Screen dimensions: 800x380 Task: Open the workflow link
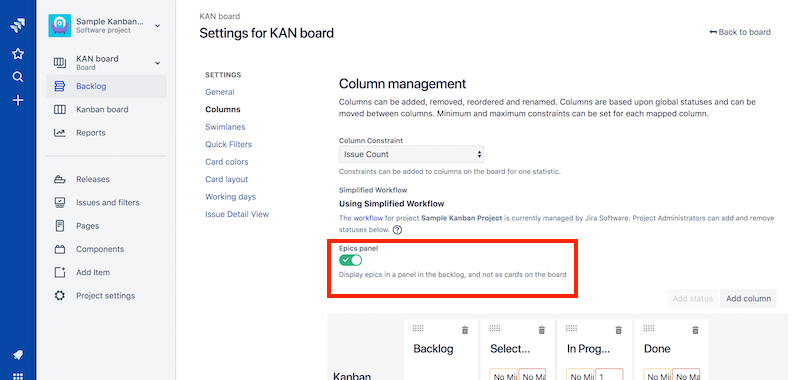(368, 218)
